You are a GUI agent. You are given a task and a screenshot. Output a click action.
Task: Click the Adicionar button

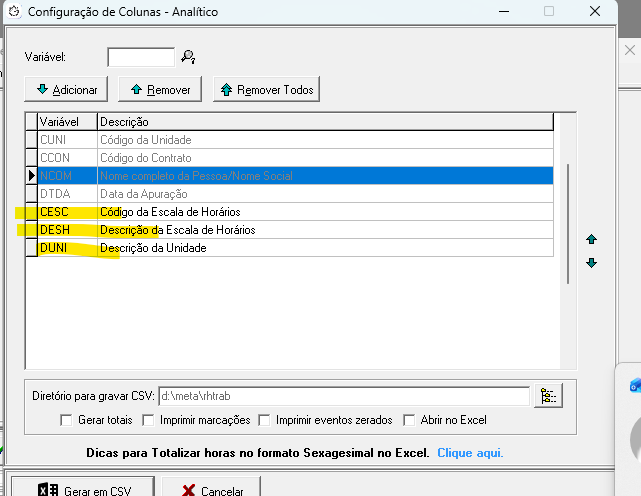[x=67, y=90]
